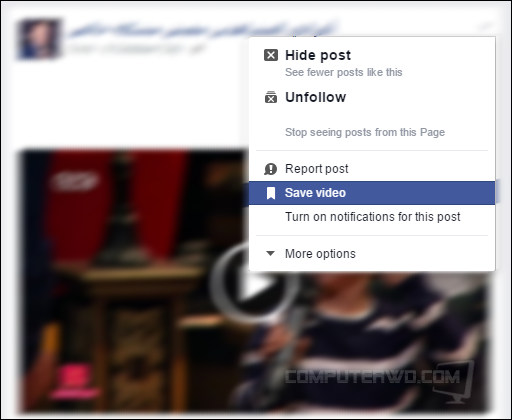Open the blurred page name link

click(x=202, y=30)
